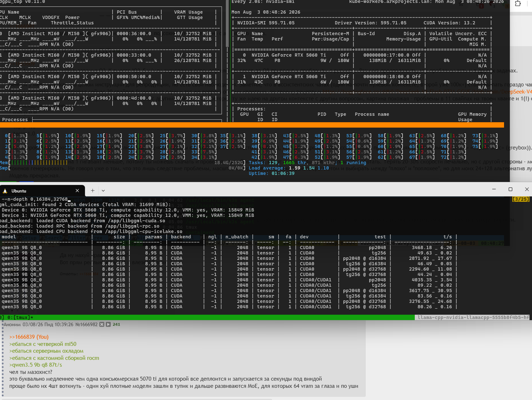Click the play-arrow icon beside post №1666982
Screen dimensions: 532x400
point(108,324)
